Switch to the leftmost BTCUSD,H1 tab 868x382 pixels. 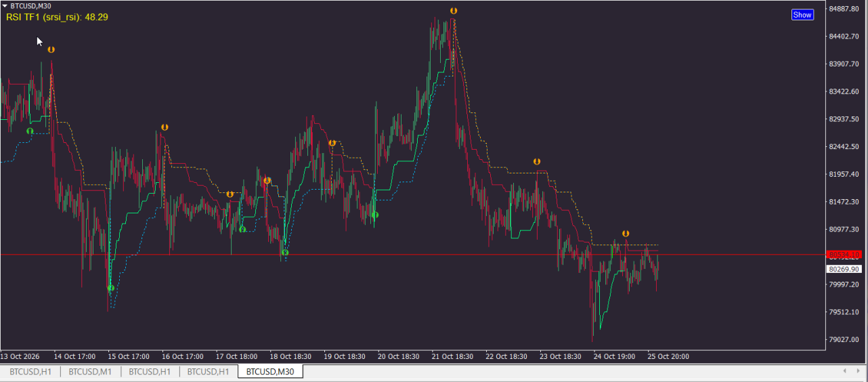30,372
